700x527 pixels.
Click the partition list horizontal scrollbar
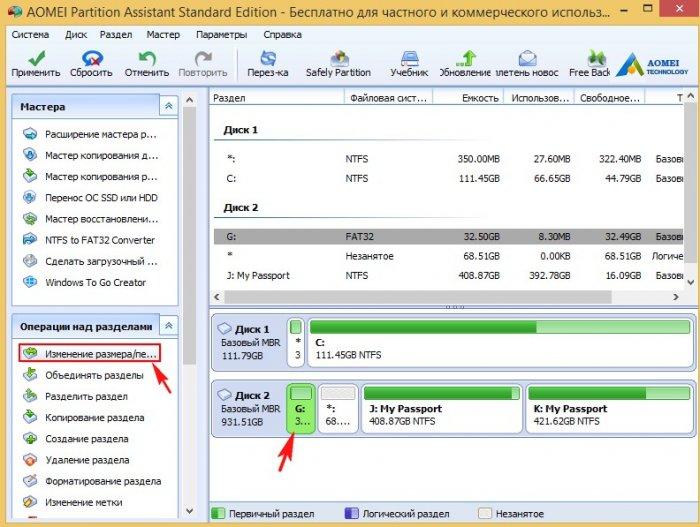click(418, 297)
